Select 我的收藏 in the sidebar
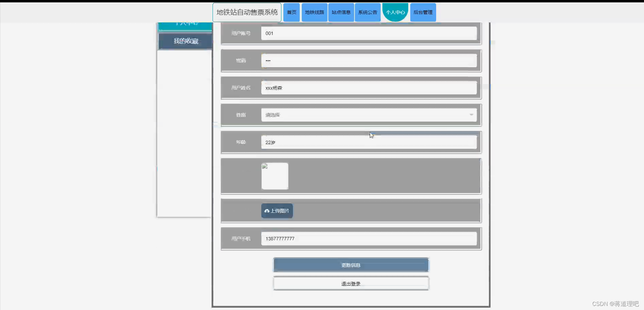The width and height of the screenshot is (644, 310). click(184, 41)
